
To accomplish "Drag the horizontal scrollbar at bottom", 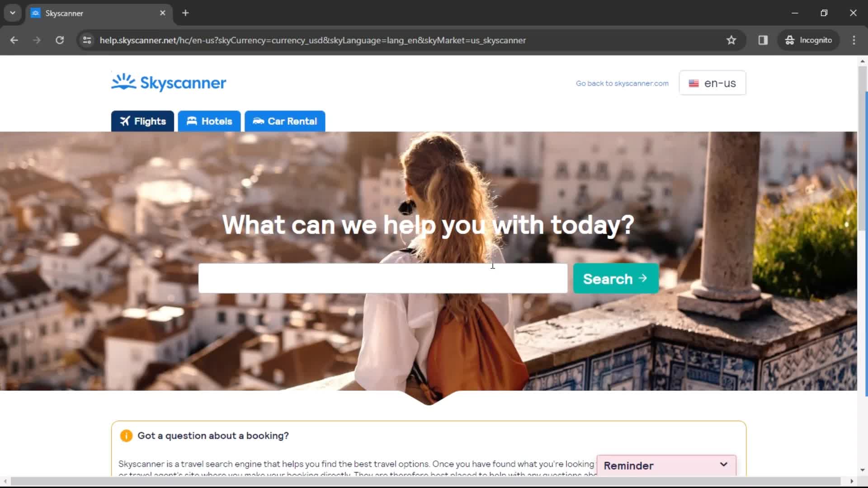I will click(x=434, y=480).
